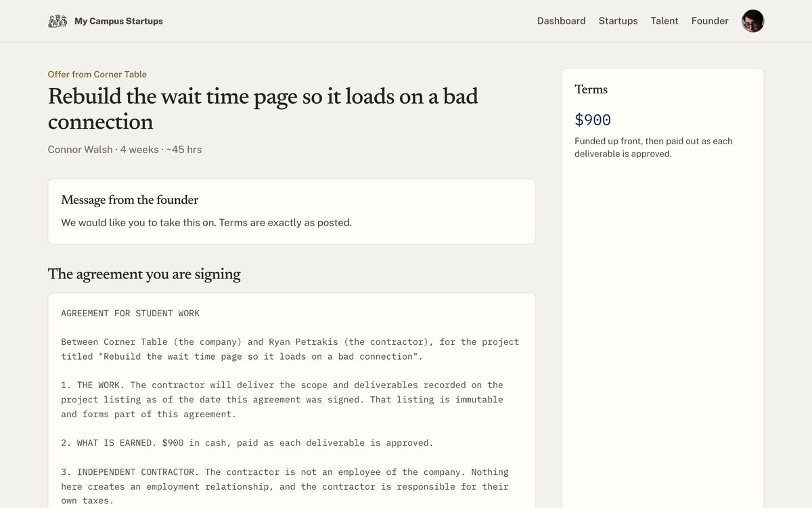Screen dimensions: 812x508
Task: Click the Funded up front payout description
Action: pyautogui.click(x=654, y=148)
